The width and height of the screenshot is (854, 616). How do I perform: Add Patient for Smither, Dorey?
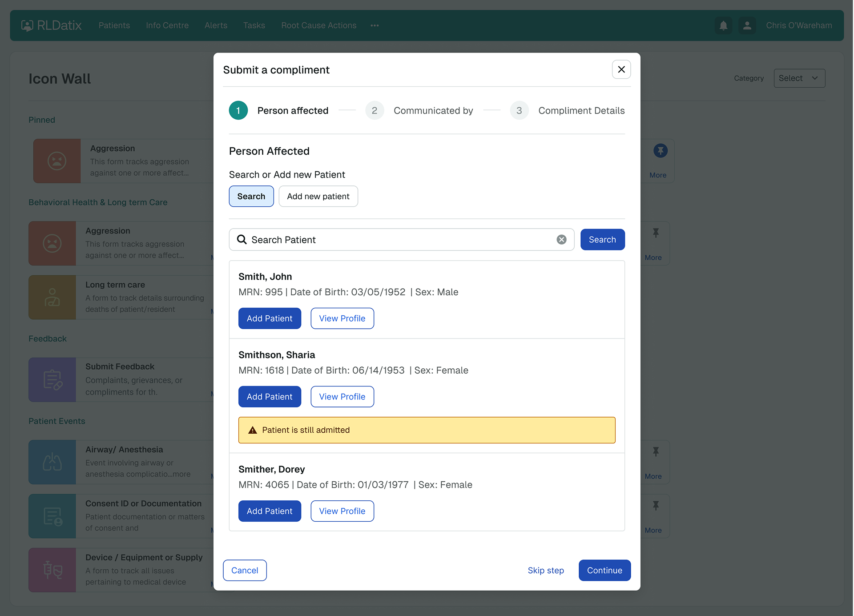[x=270, y=511]
